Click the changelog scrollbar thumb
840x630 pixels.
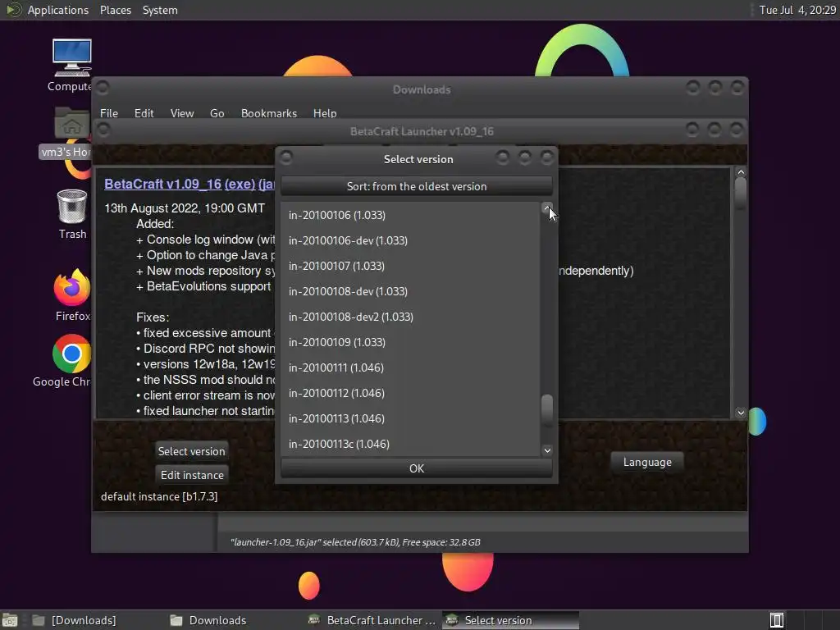pyautogui.click(x=741, y=194)
